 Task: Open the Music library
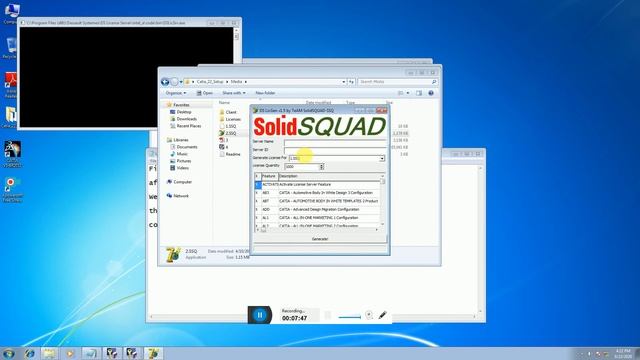point(182,154)
